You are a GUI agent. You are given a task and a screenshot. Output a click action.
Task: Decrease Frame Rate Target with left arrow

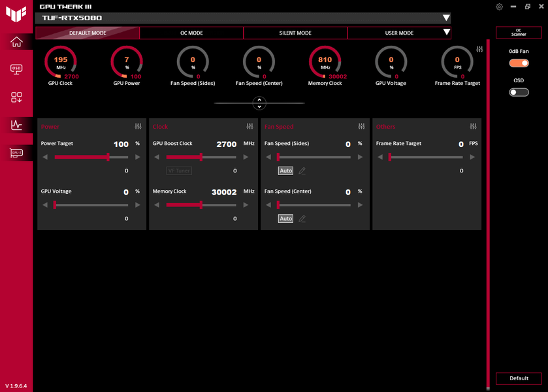point(380,157)
